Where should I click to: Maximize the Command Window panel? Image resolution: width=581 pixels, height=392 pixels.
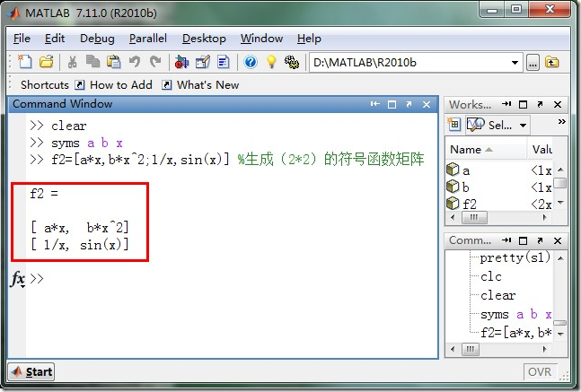[392, 104]
